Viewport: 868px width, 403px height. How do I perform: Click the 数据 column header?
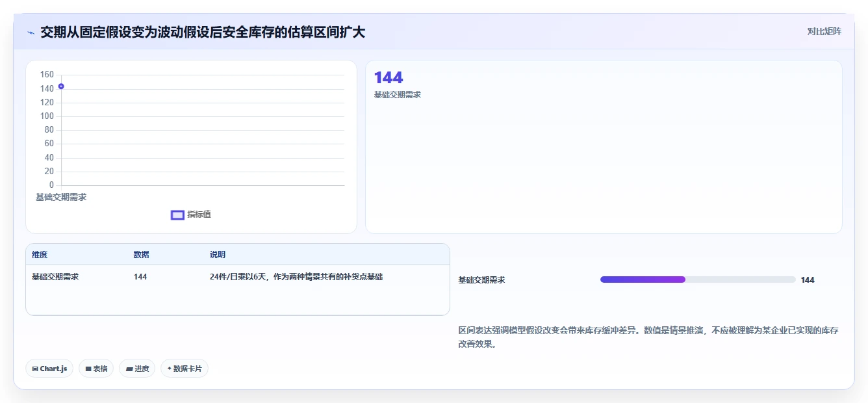[x=142, y=255]
